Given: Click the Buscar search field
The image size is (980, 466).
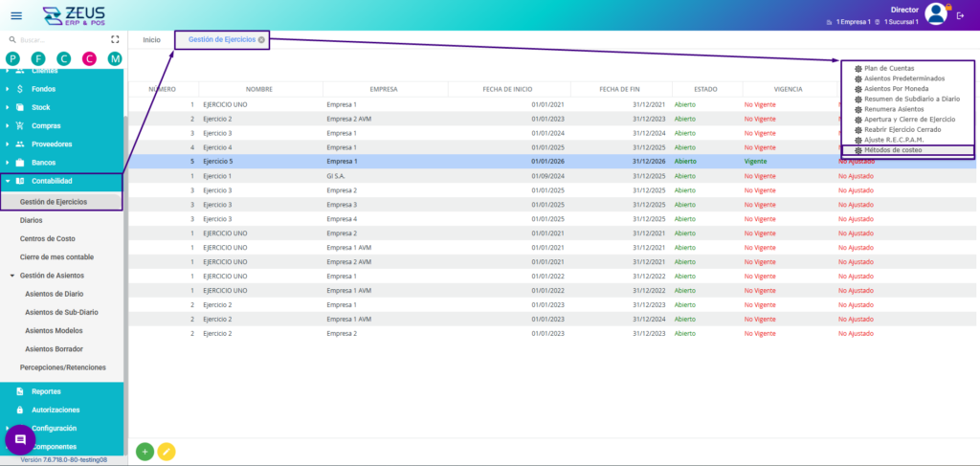Looking at the screenshot, I should pos(57,39).
